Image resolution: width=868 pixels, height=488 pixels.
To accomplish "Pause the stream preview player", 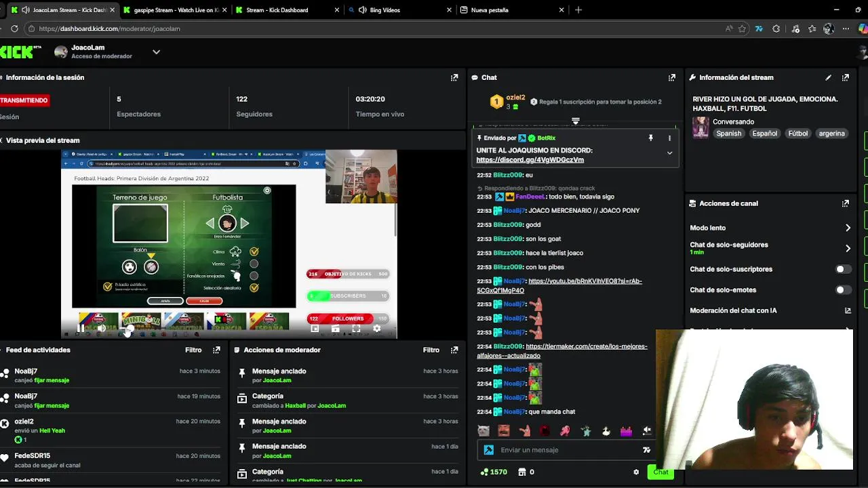I will [x=80, y=328].
